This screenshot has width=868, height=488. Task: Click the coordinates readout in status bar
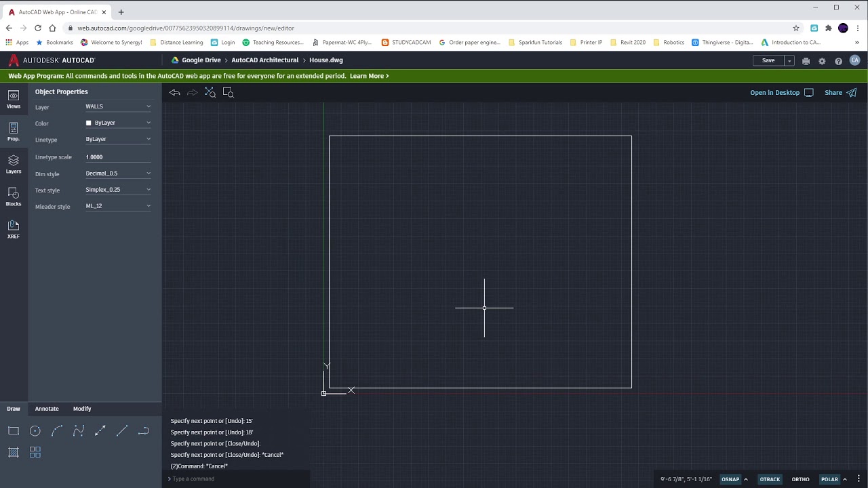[686, 479]
